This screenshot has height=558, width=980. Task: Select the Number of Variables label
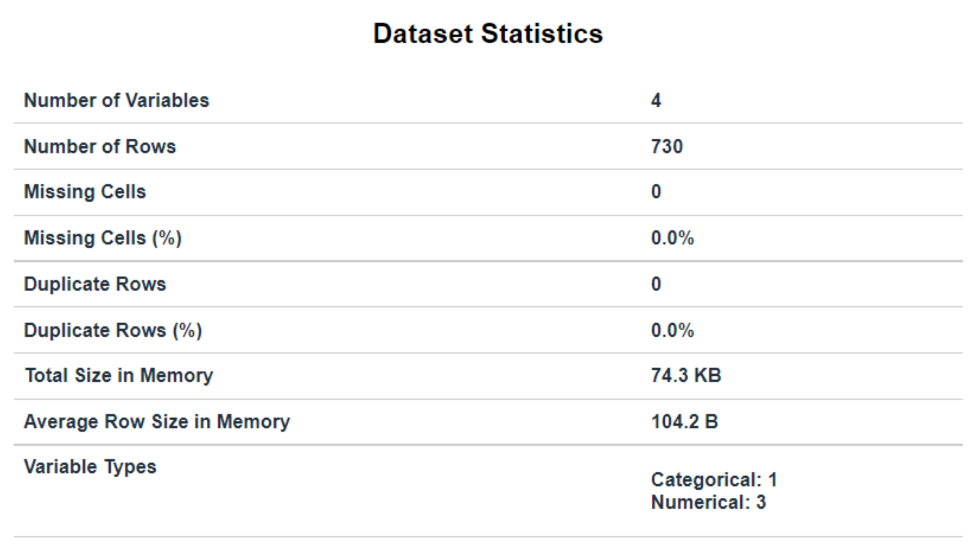(x=117, y=100)
